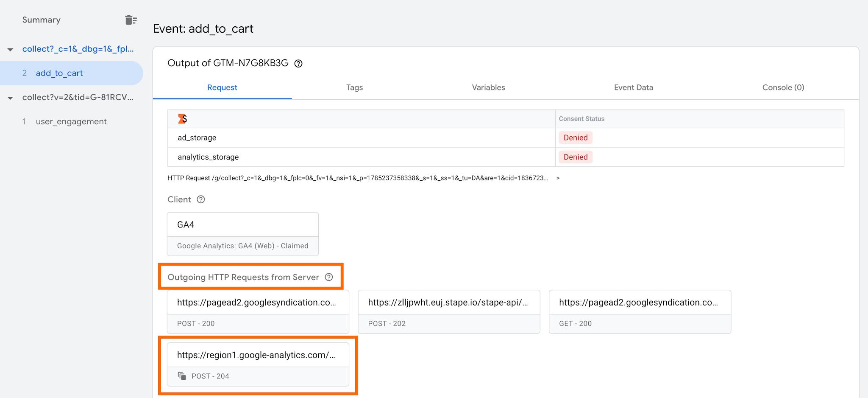This screenshot has height=398, width=868.
Task: Click the Google Analytics: GA4 (Web) - Claimed text
Action: pos(242,246)
